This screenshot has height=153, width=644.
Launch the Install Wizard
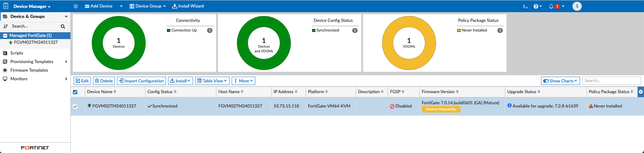188,6
